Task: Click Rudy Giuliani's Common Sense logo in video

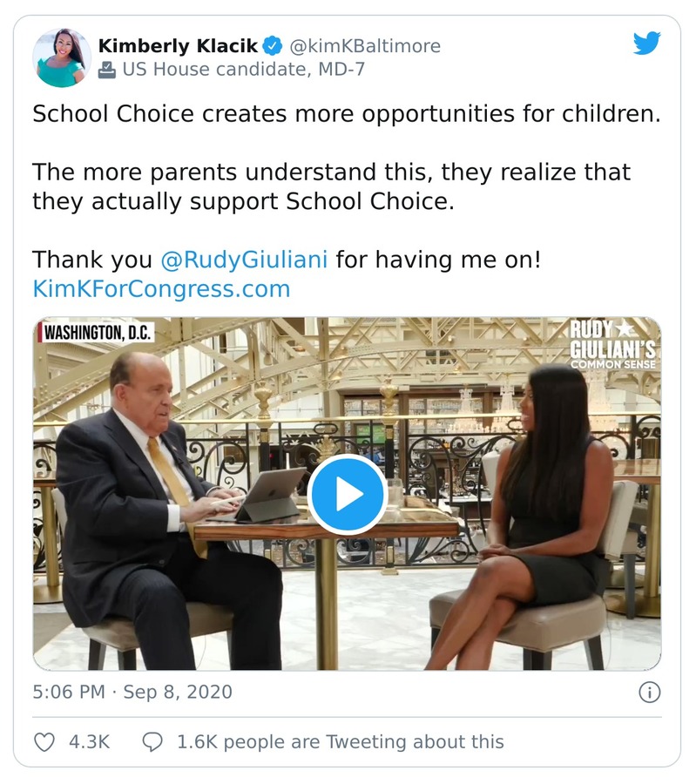Action: (612, 346)
